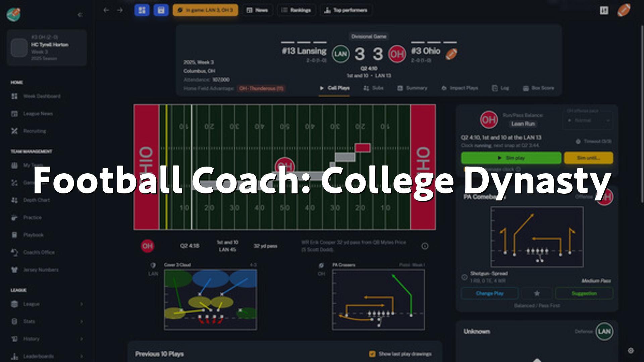Go forward with the right arrow
Viewport: 644px width, 362px height.
click(x=120, y=10)
